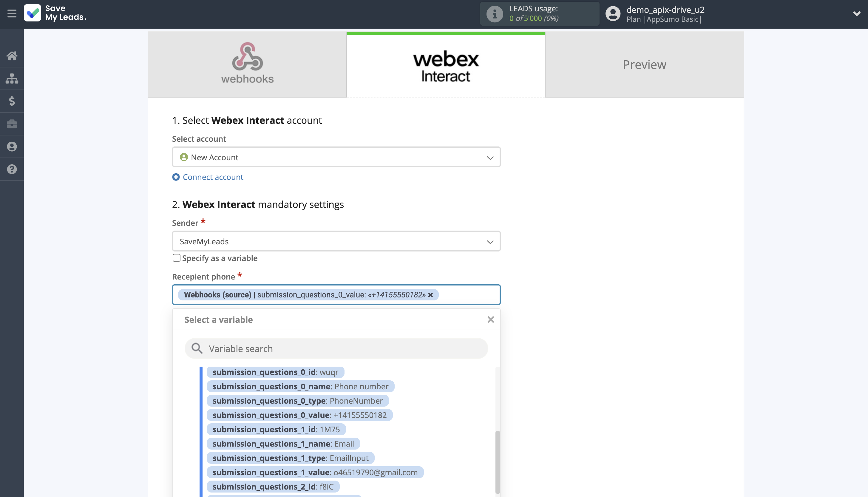Viewport: 868px width, 497px height.
Task: Click the Save My Leads logo
Action: pyautogui.click(x=55, y=13)
